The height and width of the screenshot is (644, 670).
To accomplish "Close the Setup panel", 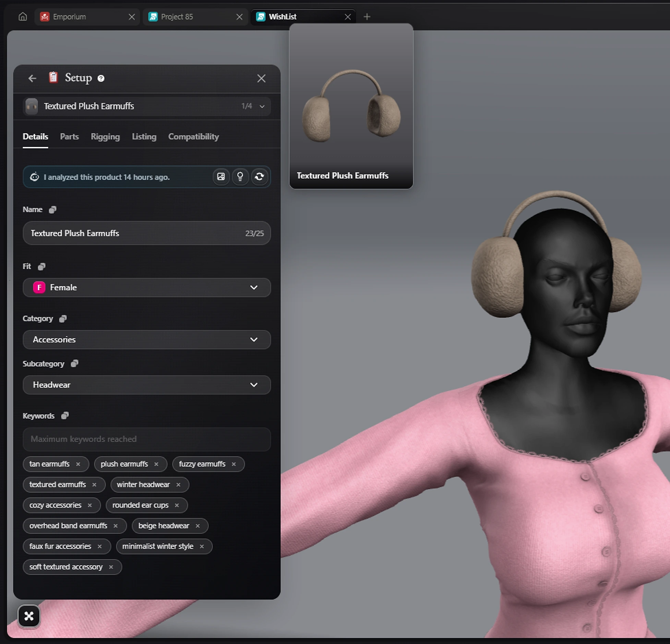I will click(x=261, y=79).
